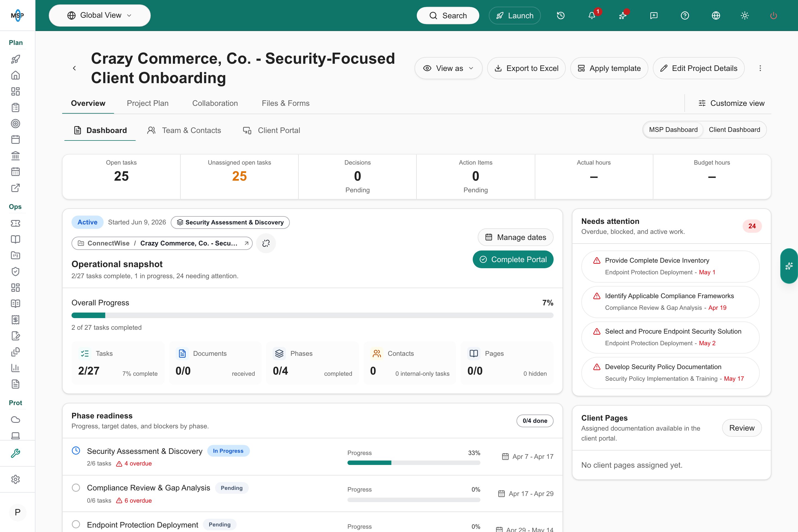Screen dimensions: 798x532
Task: Click Export to Excel button
Action: click(526, 68)
